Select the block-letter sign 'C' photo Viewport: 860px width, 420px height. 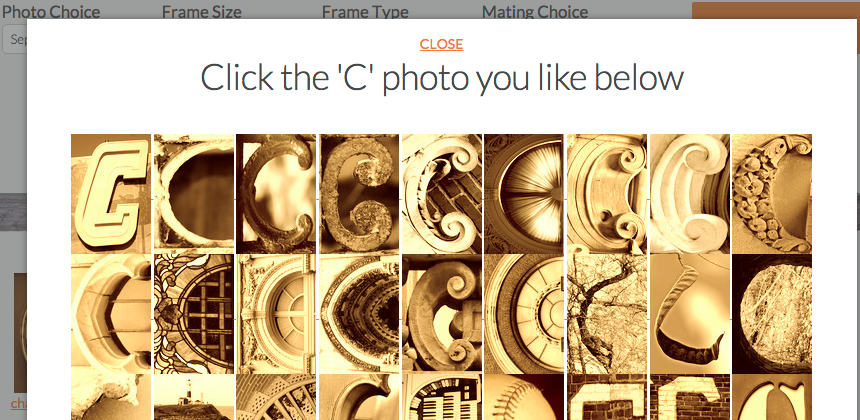pos(111,194)
